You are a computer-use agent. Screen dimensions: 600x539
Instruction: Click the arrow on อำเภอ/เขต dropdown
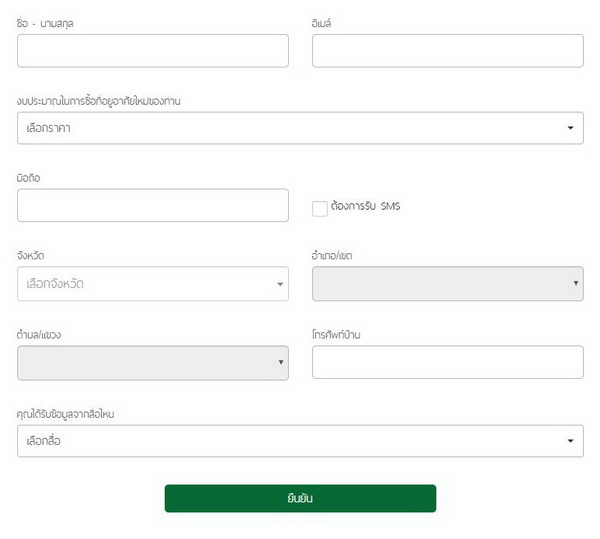(x=576, y=284)
